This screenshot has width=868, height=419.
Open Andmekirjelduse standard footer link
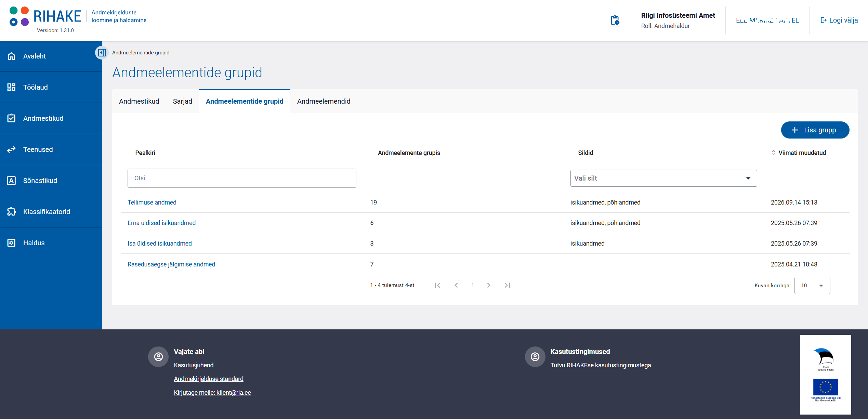(209, 379)
